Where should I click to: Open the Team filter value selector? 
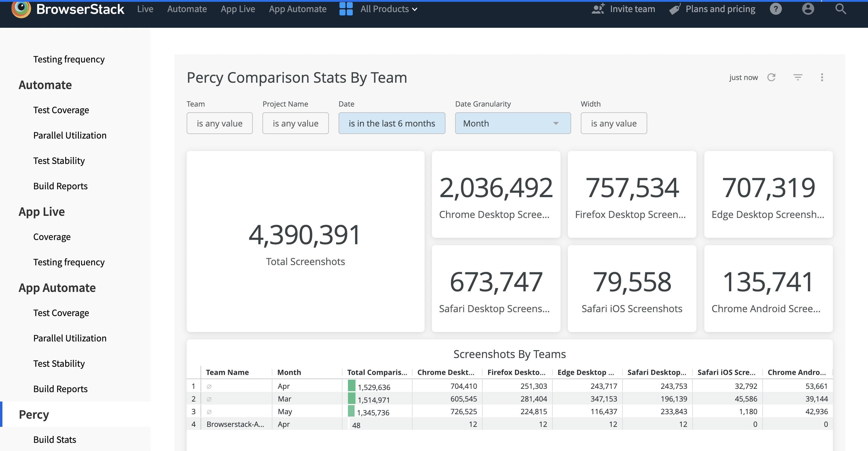(x=219, y=123)
